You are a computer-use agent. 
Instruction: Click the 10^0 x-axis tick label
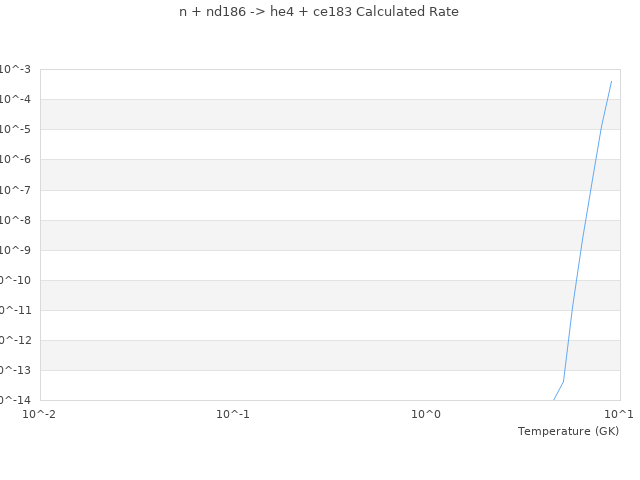426,413
